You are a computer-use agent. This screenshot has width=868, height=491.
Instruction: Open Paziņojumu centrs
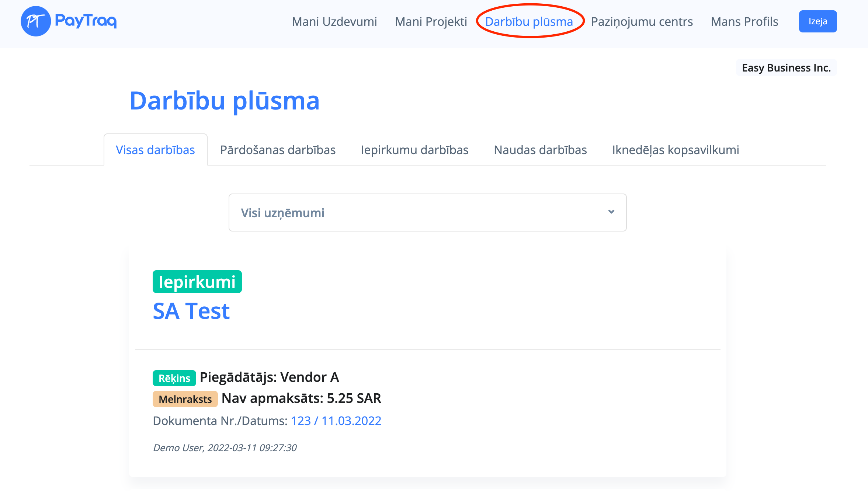click(x=642, y=22)
